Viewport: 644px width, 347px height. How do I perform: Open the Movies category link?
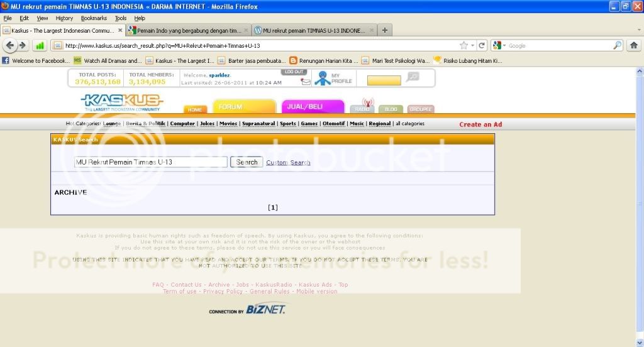coord(228,124)
